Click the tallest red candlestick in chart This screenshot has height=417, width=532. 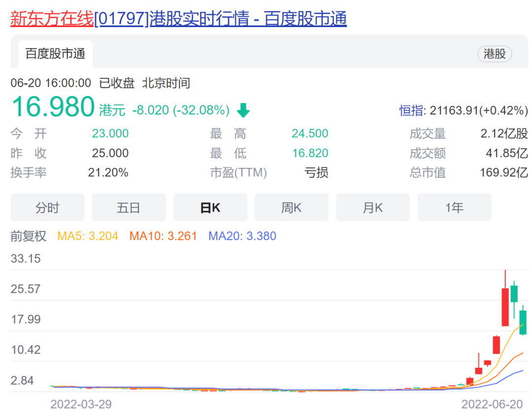coord(505,306)
